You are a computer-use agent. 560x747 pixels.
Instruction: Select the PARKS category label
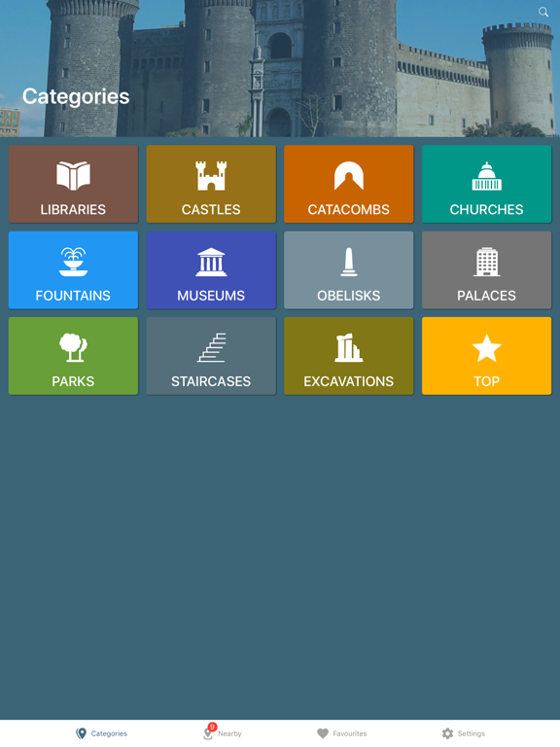[73, 381]
